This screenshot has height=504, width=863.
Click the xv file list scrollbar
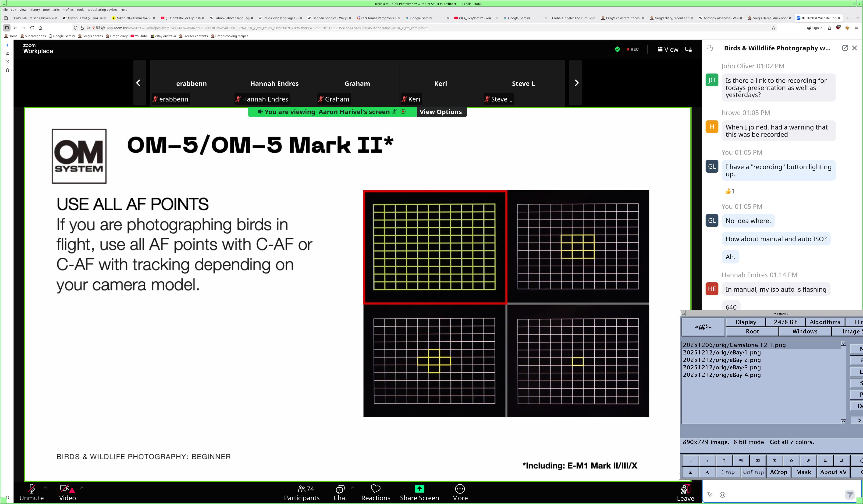pos(843,382)
